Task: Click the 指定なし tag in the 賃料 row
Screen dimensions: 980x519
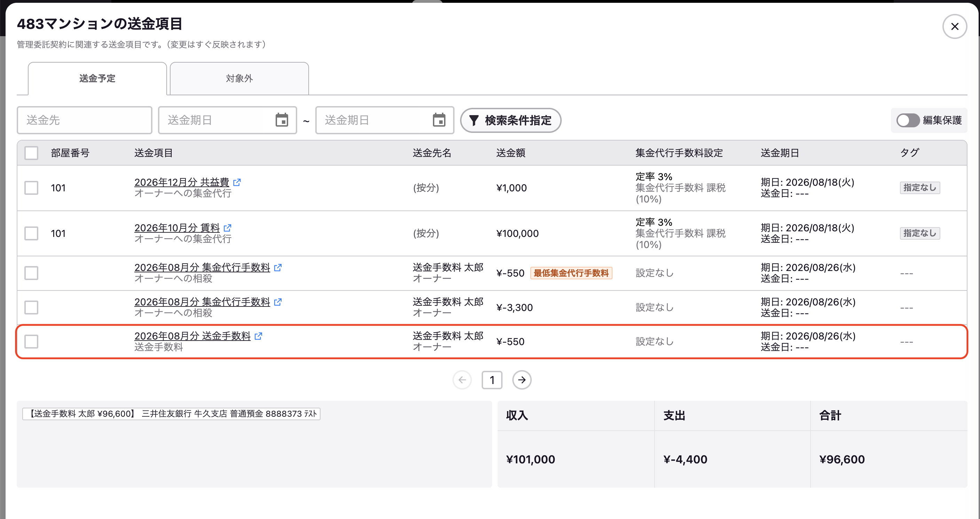Action: pos(919,233)
